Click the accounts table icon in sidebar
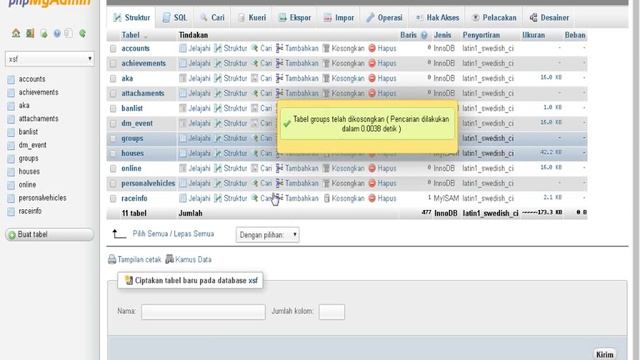The image size is (640, 360). [11, 79]
